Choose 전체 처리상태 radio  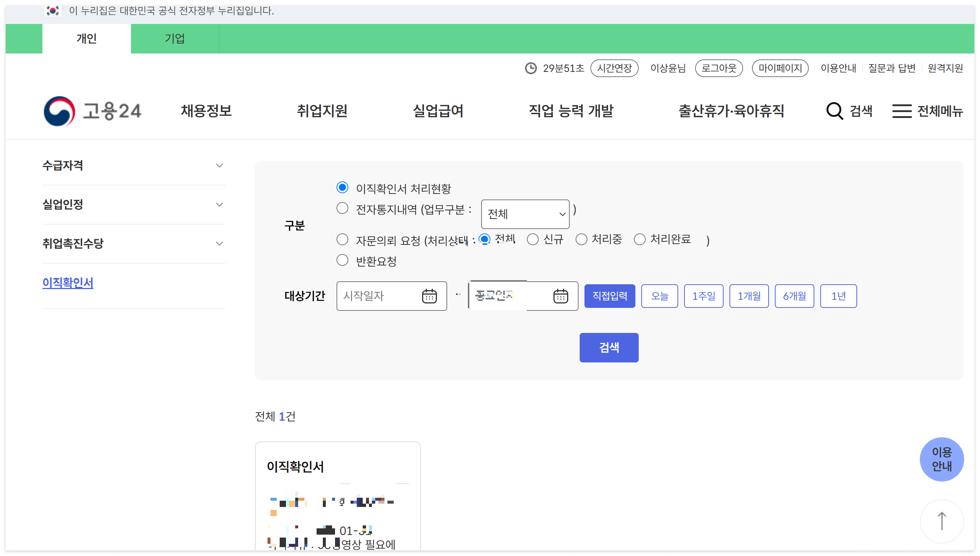[x=484, y=239]
